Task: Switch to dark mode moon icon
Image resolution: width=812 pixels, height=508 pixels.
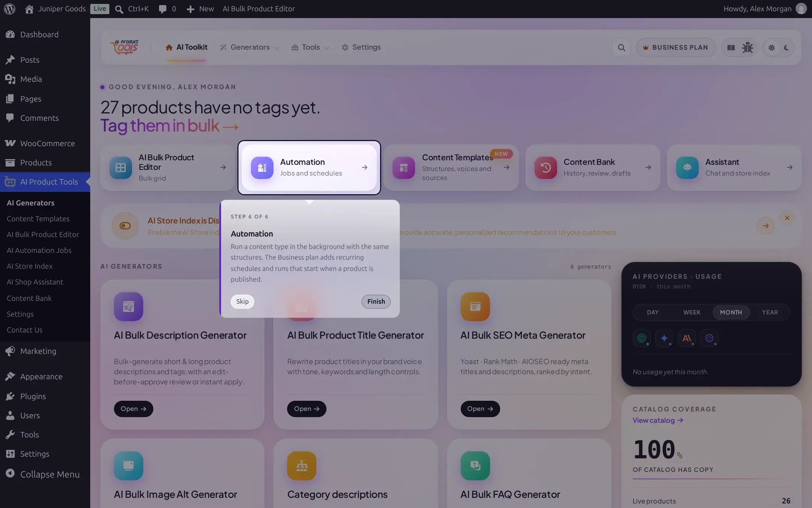Action: [x=786, y=47]
